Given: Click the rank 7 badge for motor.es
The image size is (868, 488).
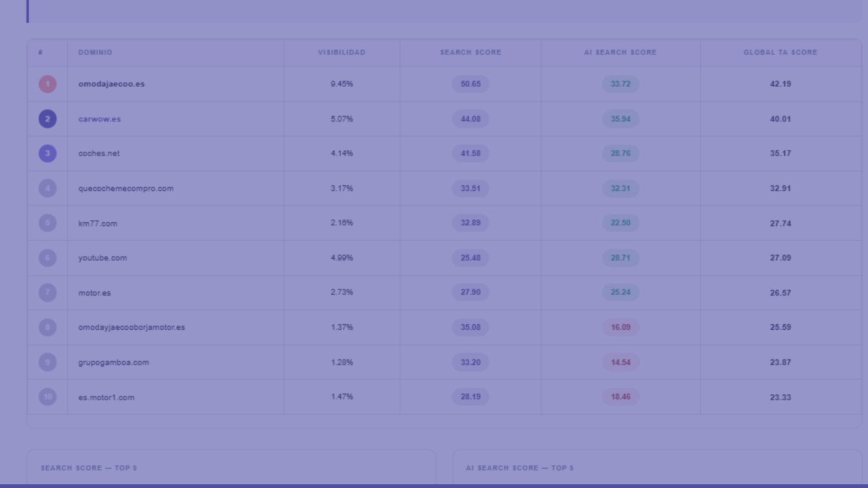Looking at the screenshot, I should (x=47, y=292).
